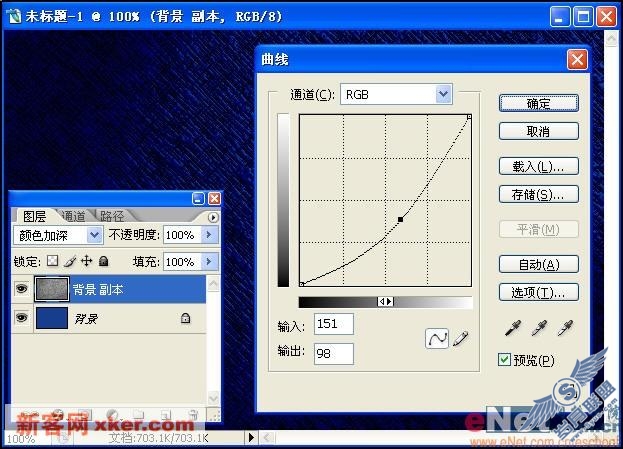Click the 存储(S)... button
The height and width of the screenshot is (449, 623).
538,194
